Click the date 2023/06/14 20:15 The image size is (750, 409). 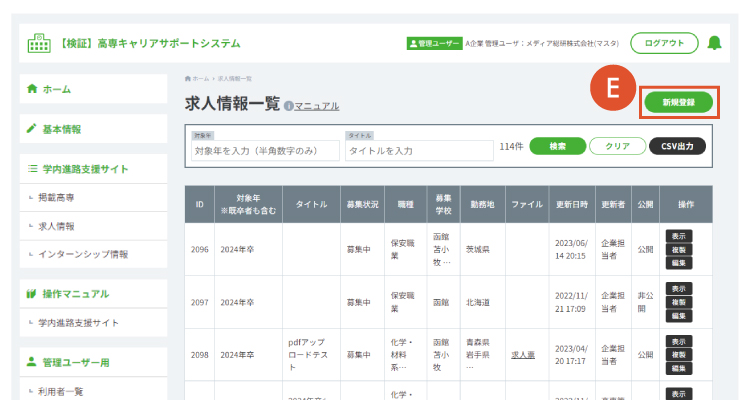[x=571, y=249]
